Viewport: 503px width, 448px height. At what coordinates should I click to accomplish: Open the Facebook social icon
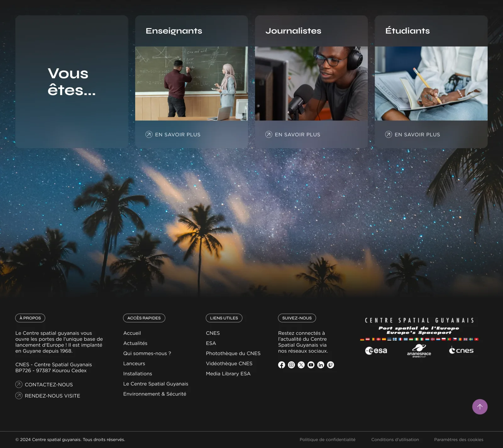click(282, 365)
